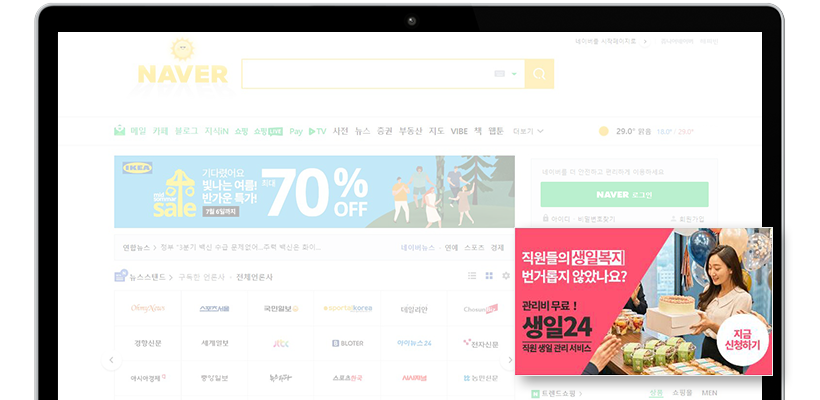Open JTBC publisher tile
820x400 pixels.
[281, 344]
